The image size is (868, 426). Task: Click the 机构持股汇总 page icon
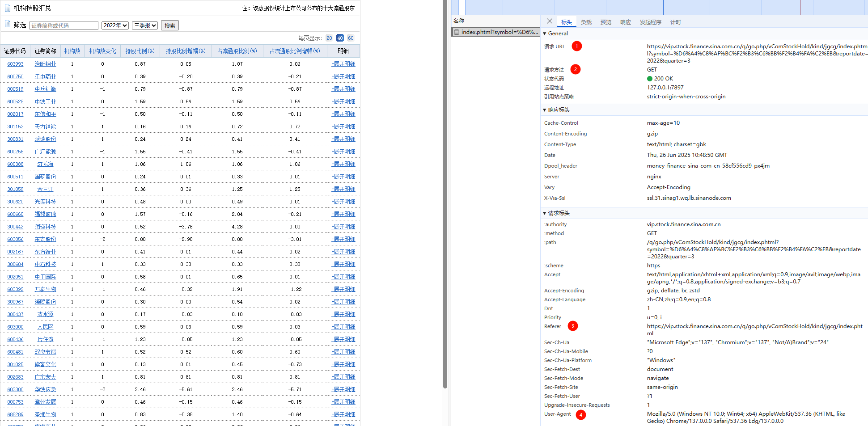point(8,8)
